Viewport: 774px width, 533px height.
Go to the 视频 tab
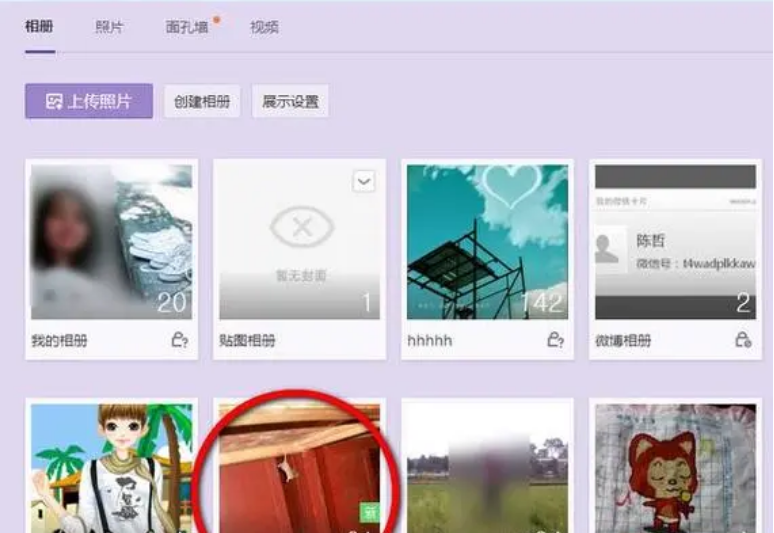pos(264,28)
